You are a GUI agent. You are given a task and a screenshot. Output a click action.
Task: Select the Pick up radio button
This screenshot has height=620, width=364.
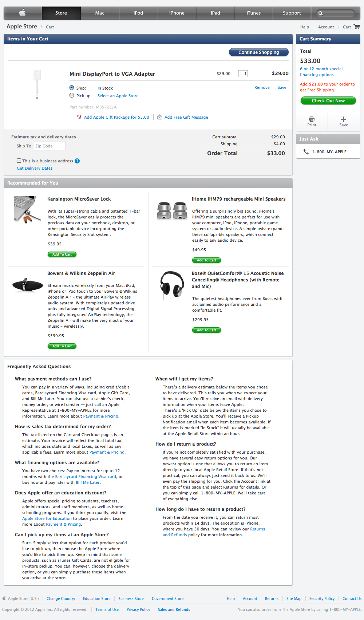[72, 95]
